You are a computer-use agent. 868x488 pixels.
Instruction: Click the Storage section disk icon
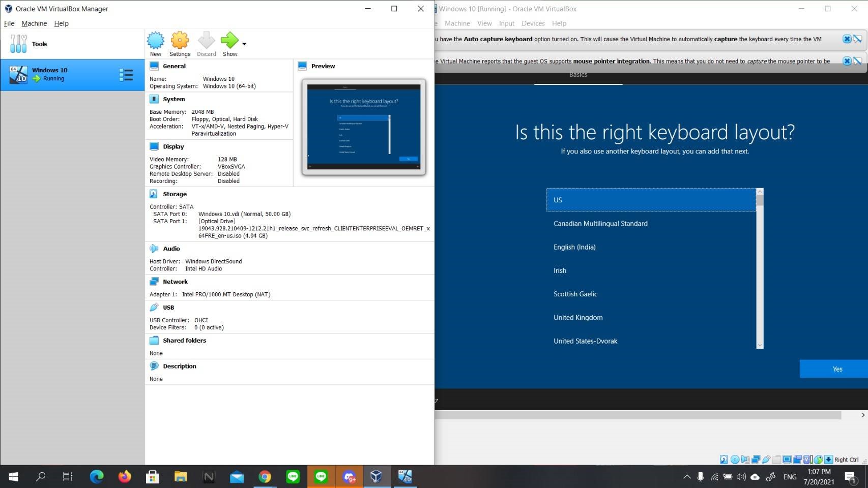[154, 194]
